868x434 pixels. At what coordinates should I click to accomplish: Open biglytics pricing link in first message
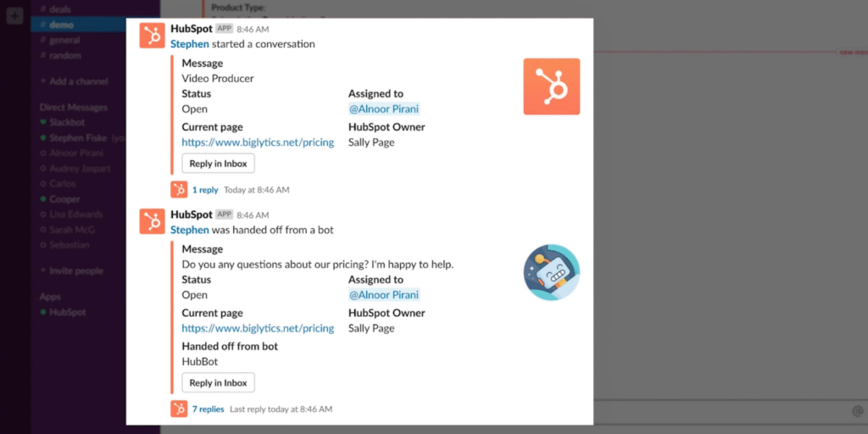pos(258,142)
